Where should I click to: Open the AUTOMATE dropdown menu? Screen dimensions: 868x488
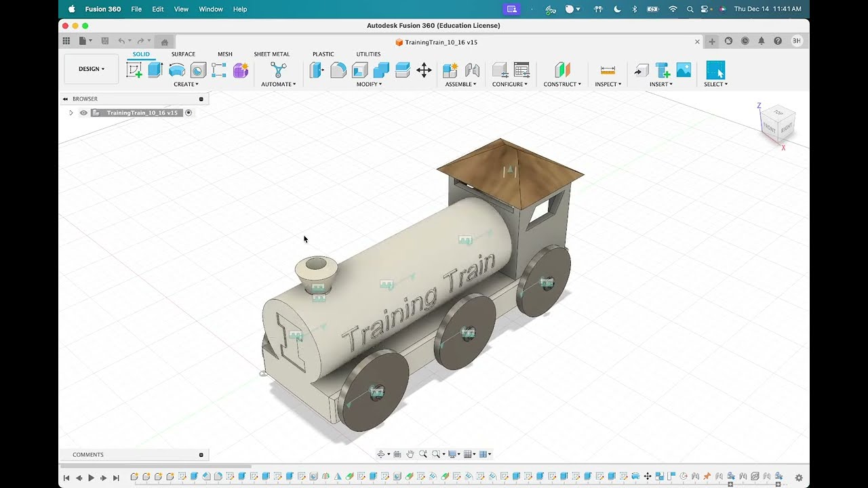click(278, 84)
